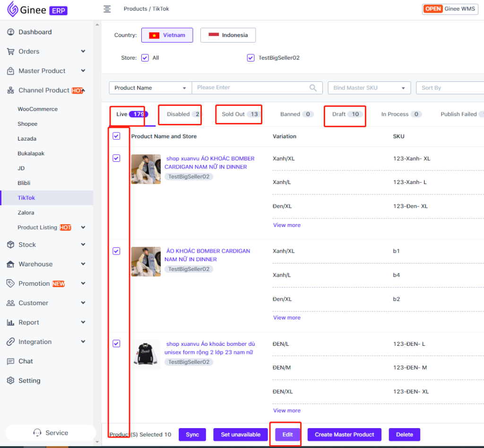This screenshot has width=484, height=448.
Task: Click the Sync button
Action: (x=192, y=435)
